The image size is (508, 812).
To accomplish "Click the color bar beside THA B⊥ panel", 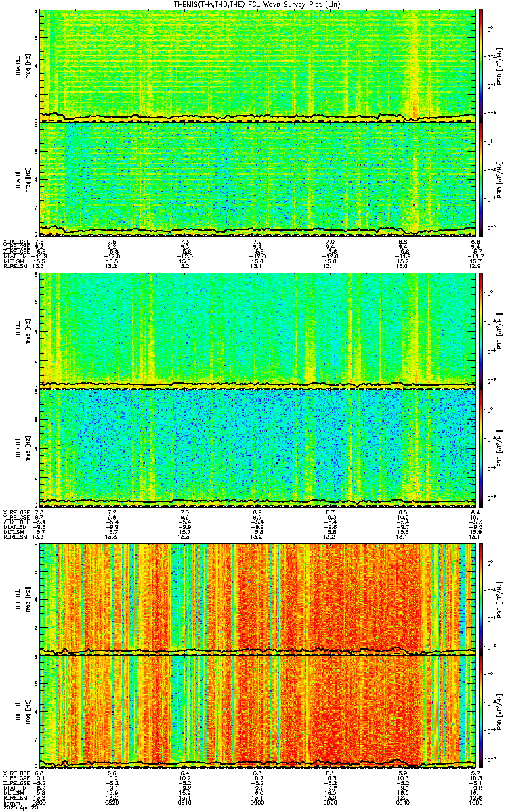I will pos(482,64).
